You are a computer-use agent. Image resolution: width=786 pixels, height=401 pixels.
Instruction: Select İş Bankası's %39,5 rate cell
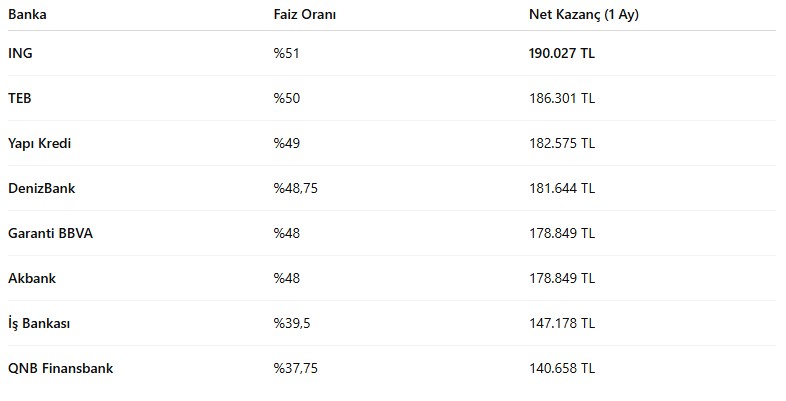pyautogui.click(x=292, y=323)
